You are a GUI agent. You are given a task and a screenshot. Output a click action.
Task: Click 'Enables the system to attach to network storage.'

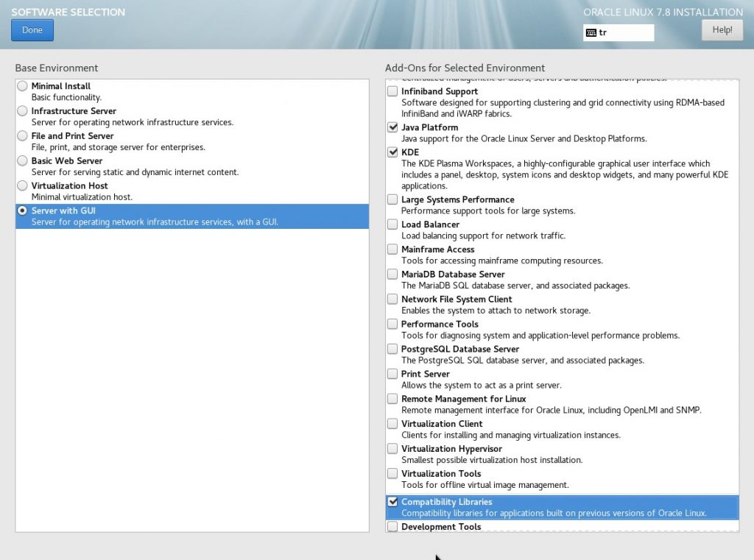pos(496,311)
